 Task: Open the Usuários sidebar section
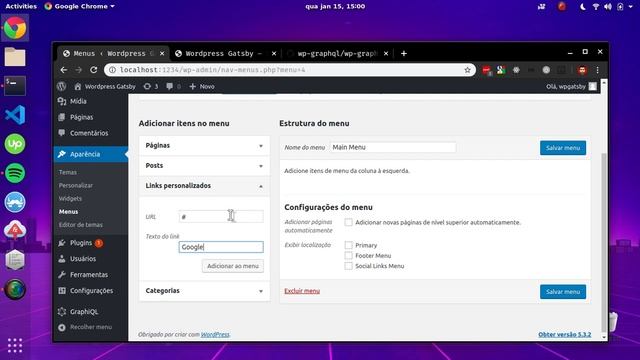tap(83, 259)
